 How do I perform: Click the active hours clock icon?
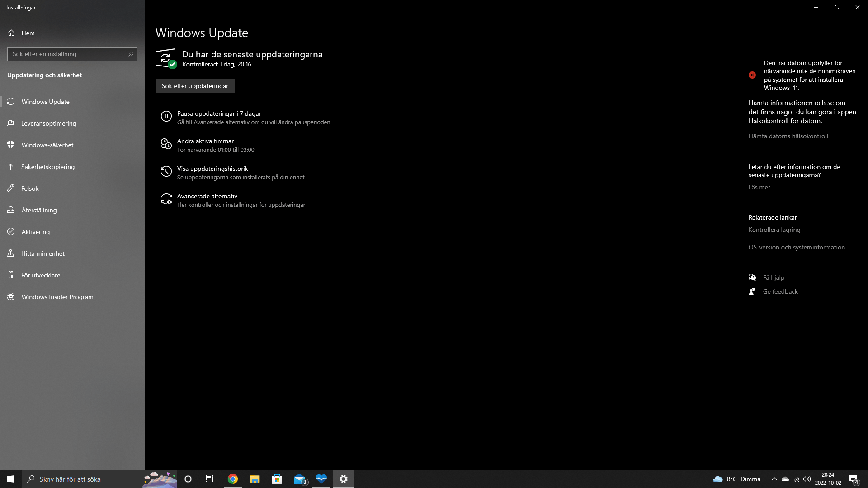[166, 144]
